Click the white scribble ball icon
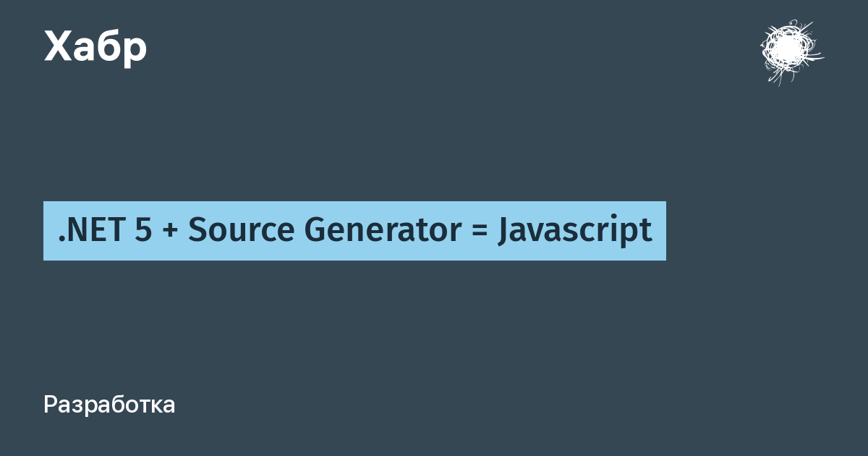The height and width of the screenshot is (456, 868). [x=792, y=51]
